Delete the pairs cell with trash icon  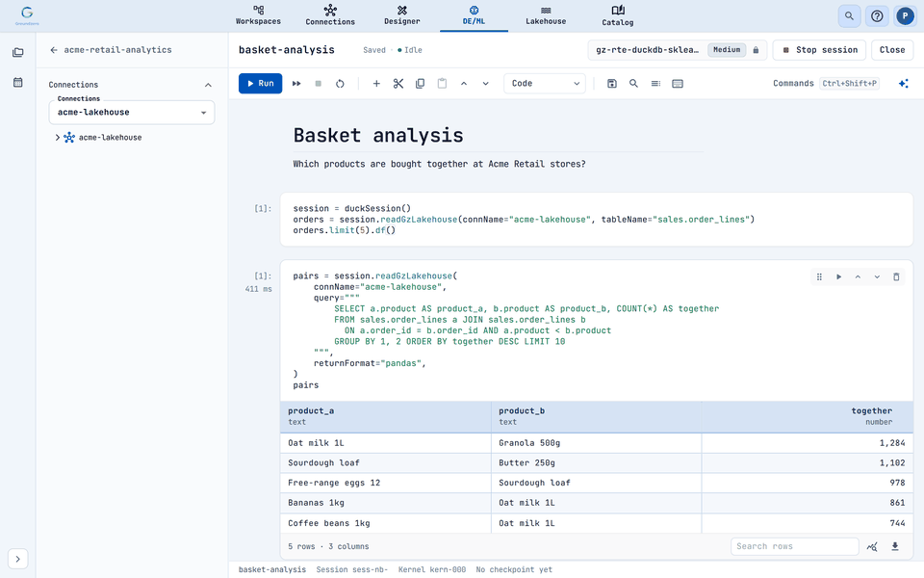pyautogui.click(x=896, y=276)
